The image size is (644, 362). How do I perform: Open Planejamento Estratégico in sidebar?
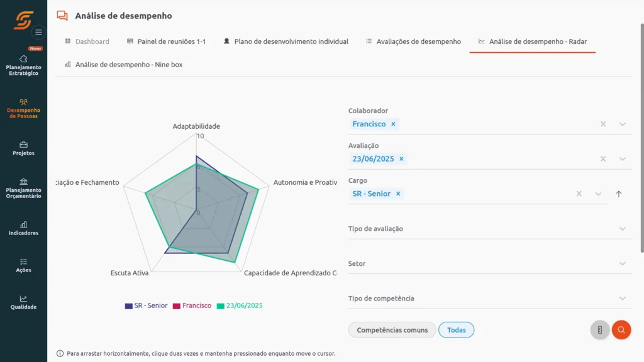pos(23,65)
